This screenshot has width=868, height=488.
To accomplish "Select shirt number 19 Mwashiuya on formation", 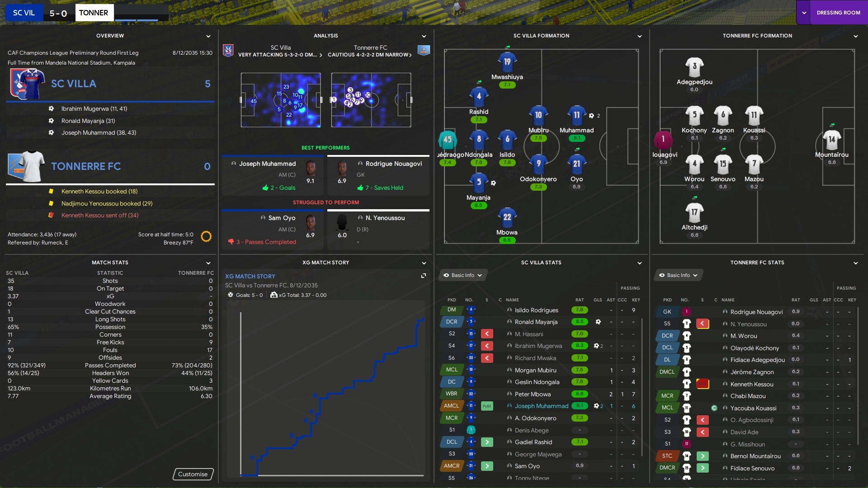I will click(507, 62).
